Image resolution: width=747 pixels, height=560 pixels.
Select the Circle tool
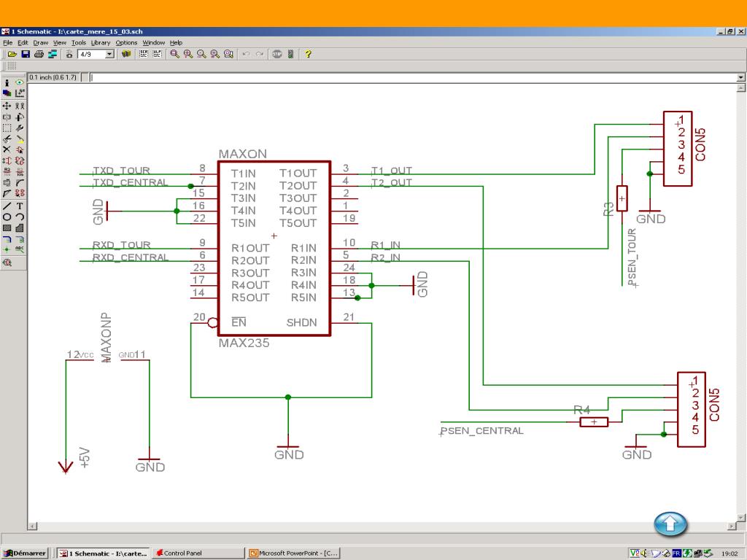pos(7,217)
